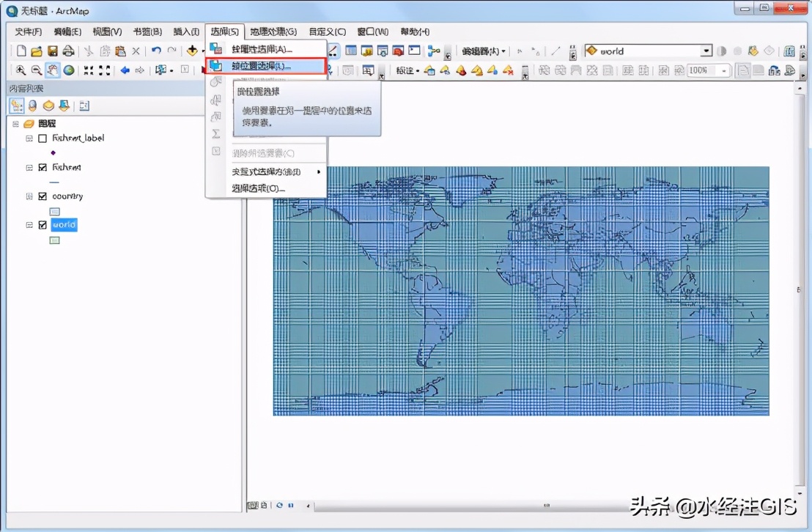Click the Editor dropdown button
812x532 pixels.
pos(484,51)
